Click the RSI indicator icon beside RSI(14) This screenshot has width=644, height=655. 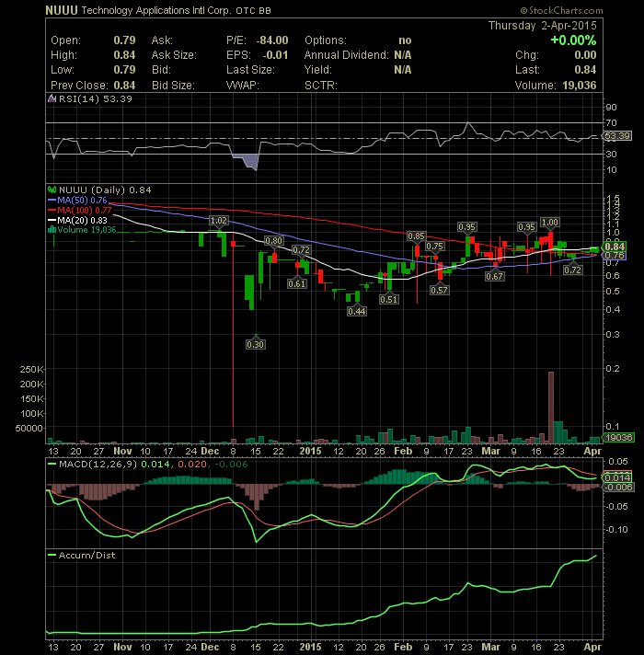click(x=52, y=99)
